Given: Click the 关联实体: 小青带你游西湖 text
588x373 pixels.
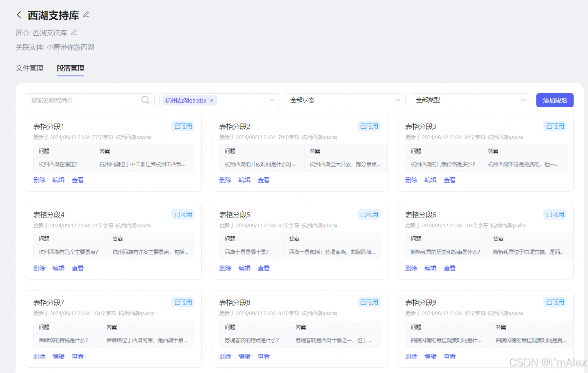Looking at the screenshot, I should click(x=55, y=47).
